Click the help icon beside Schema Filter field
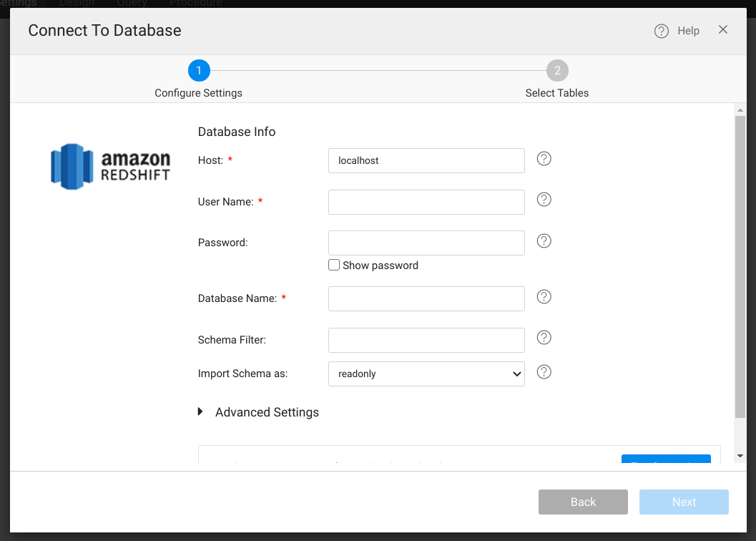The height and width of the screenshot is (541, 756). coord(544,338)
